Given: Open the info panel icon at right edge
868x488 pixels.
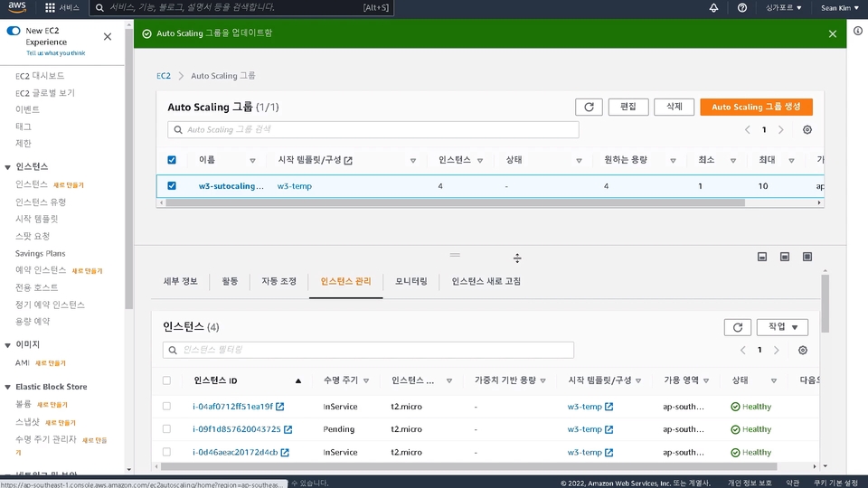Looking at the screenshot, I should [857, 31].
